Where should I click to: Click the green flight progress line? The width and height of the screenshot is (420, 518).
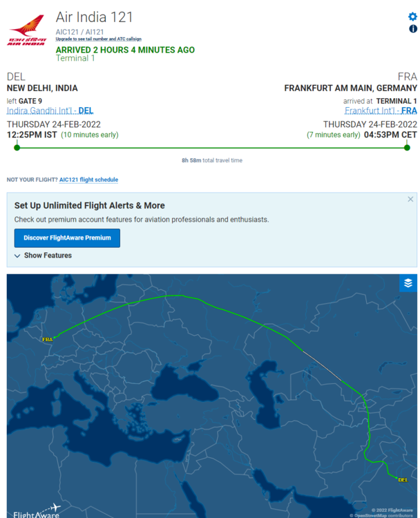point(207,147)
